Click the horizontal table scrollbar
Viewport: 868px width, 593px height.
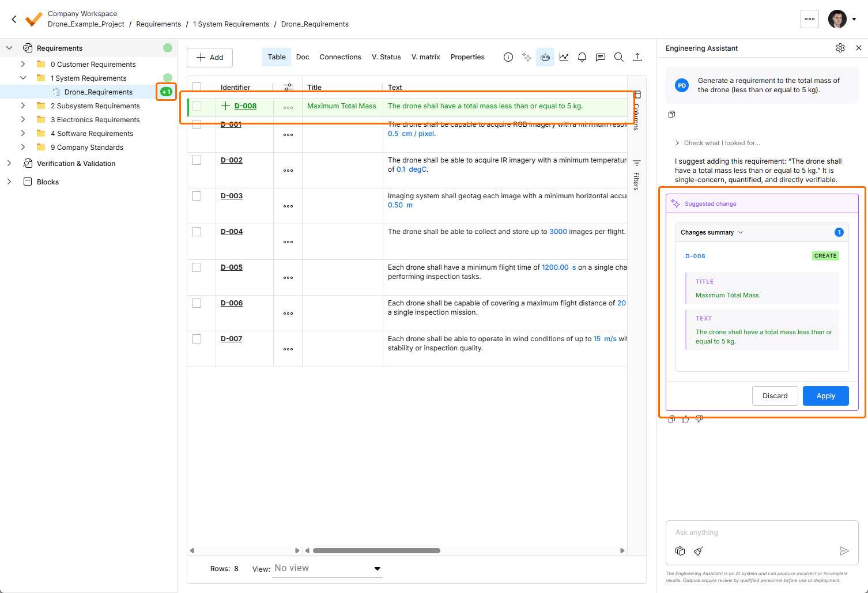pyautogui.click(x=376, y=550)
